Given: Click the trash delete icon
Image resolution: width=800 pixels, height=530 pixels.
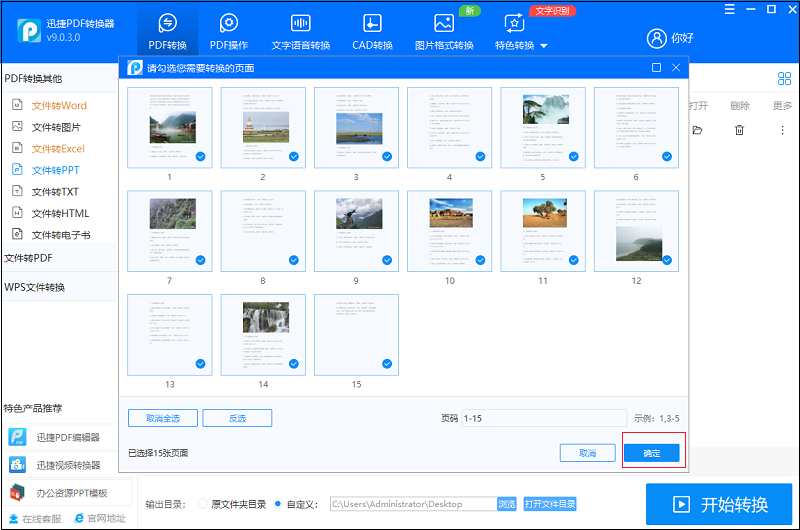Looking at the screenshot, I should tap(739, 130).
